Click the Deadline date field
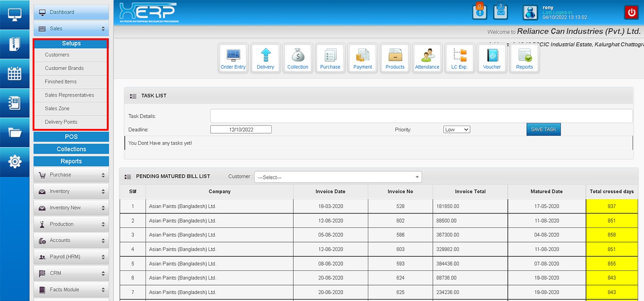 (241, 129)
